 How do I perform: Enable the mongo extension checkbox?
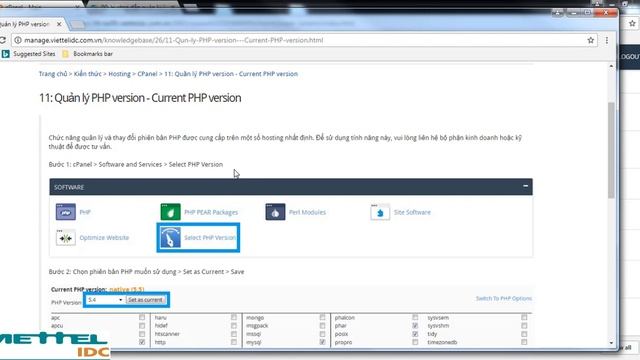[x=322, y=317]
